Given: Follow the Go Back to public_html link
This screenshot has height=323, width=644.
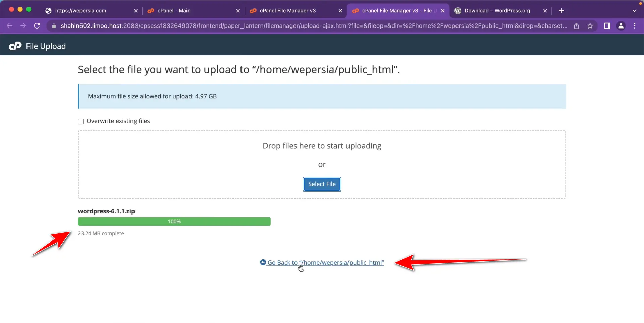Looking at the screenshot, I should (325, 262).
